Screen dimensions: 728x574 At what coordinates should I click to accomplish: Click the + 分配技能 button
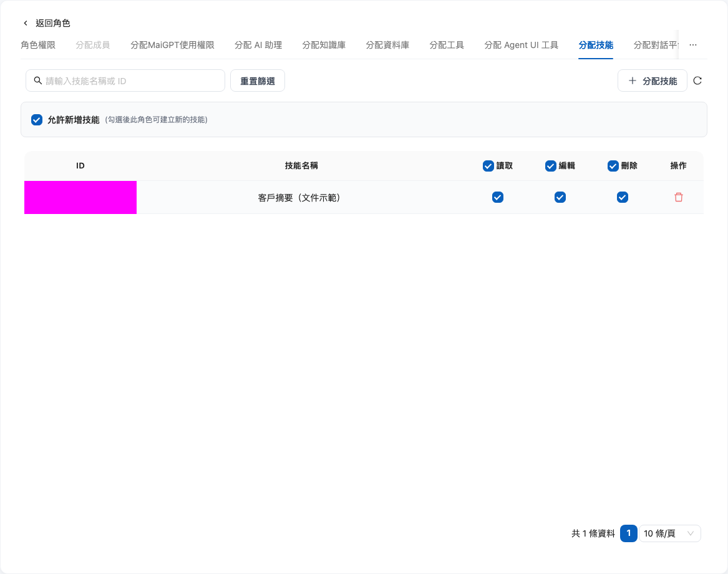click(653, 81)
